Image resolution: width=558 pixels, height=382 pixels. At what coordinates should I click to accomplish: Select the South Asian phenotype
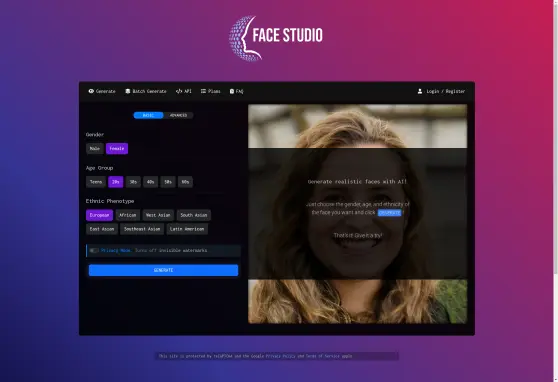click(194, 215)
